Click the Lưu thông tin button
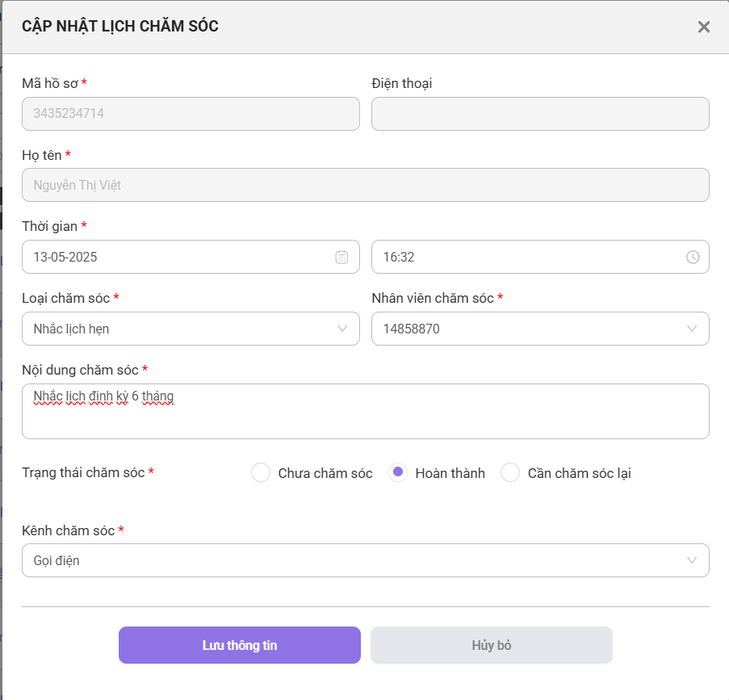 click(240, 645)
